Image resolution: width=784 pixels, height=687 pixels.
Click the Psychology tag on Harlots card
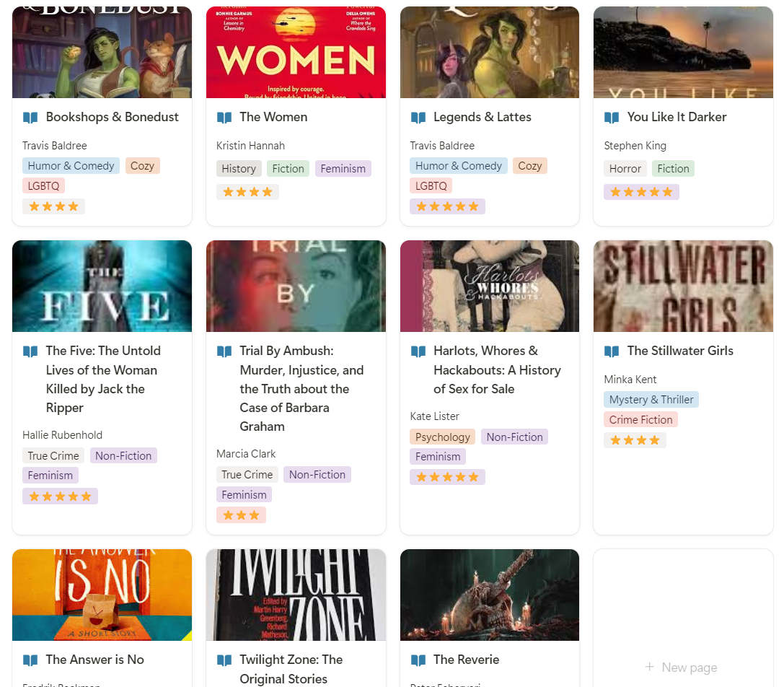(443, 437)
